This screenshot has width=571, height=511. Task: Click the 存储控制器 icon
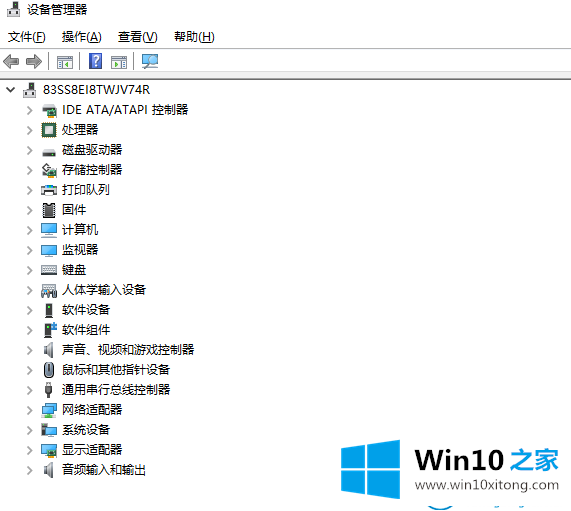(x=49, y=170)
